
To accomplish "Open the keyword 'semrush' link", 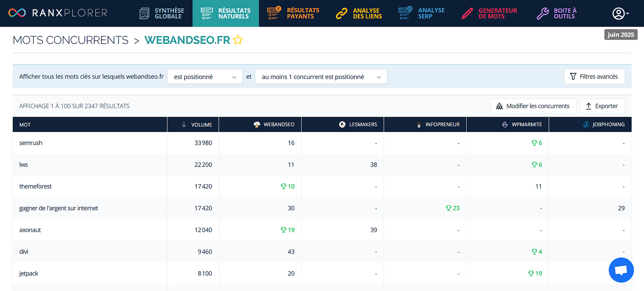I will coord(31,143).
